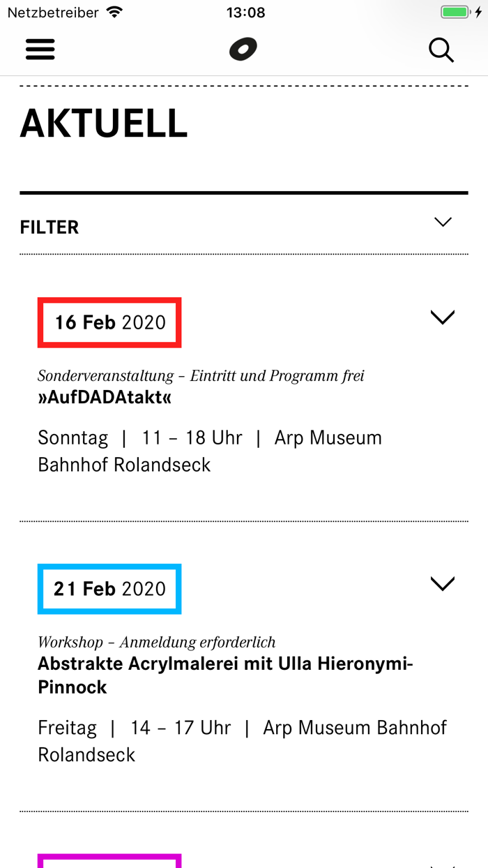
Task: Tap the magenta date box at bottom
Action: pos(109,861)
